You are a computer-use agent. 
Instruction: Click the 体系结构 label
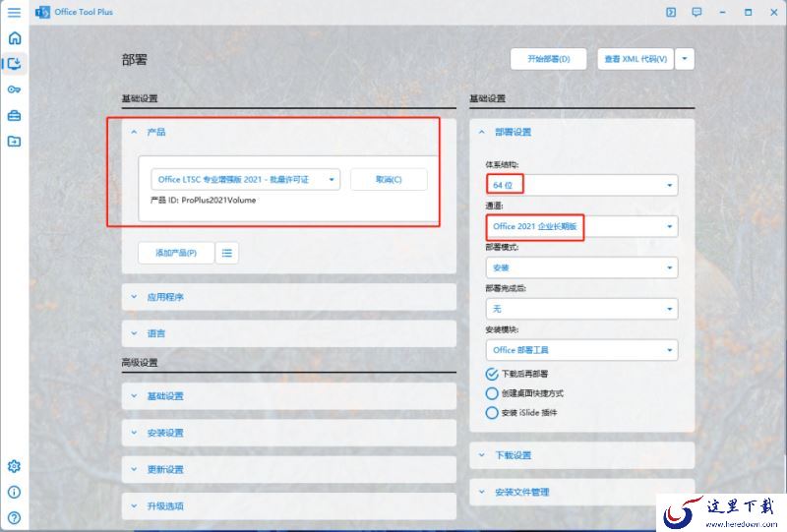[502, 164]
